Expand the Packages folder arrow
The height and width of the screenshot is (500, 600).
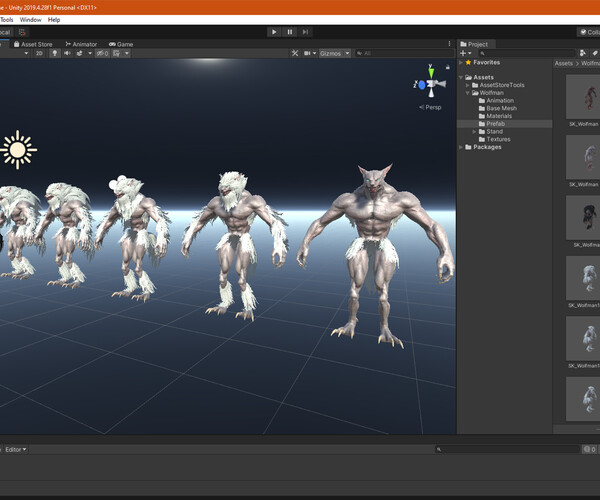pos(461,147)
